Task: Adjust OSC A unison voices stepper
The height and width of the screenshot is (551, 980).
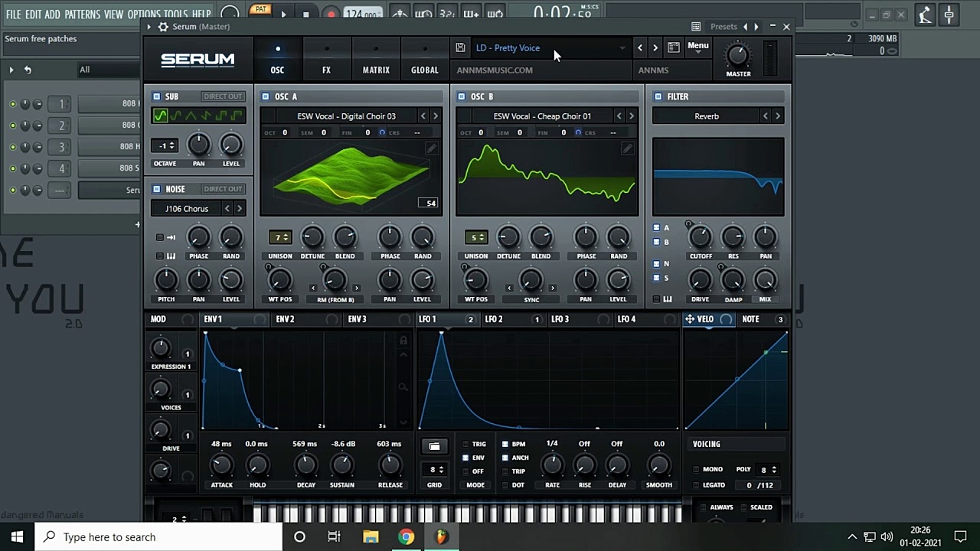Action: 280,237
